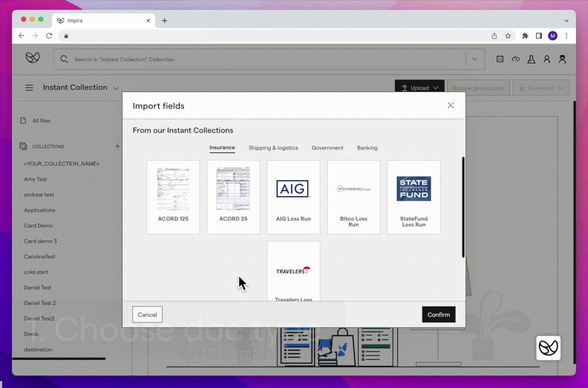Click the dialog vertical scrollbar
The width and height of the screenshot is (588, 388).
463,207
